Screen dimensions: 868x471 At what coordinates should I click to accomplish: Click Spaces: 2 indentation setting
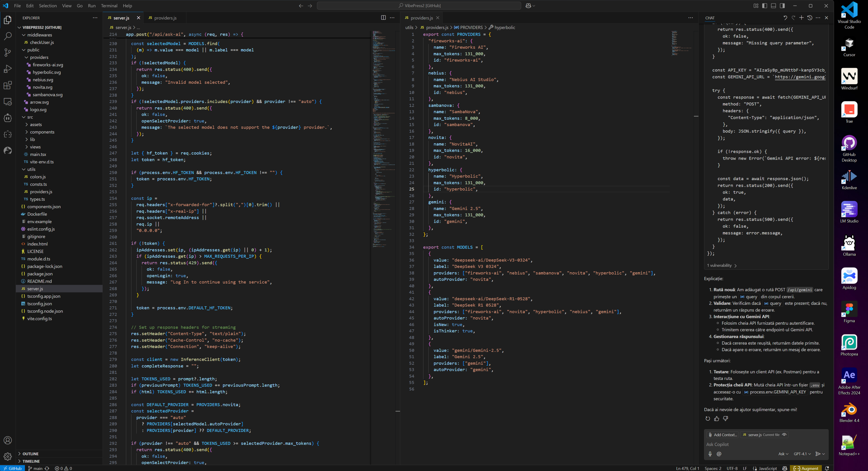click(713, 468)
